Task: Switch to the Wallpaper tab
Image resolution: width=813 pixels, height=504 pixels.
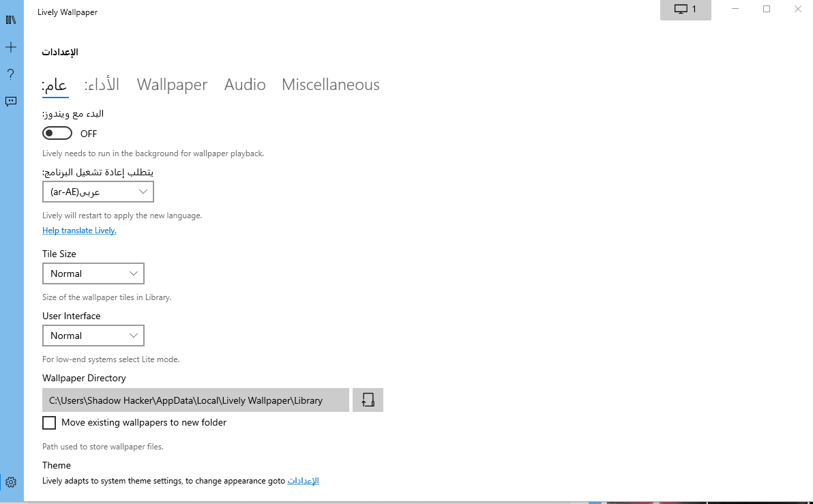Action: (x=172, y=85)
